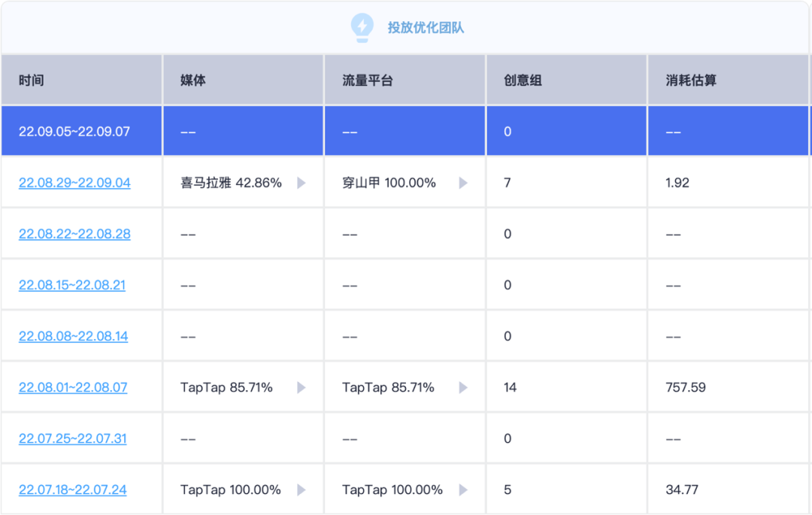
Task: Click the creative group count 7
Action: pyautogui.click(x=507, y=183)
